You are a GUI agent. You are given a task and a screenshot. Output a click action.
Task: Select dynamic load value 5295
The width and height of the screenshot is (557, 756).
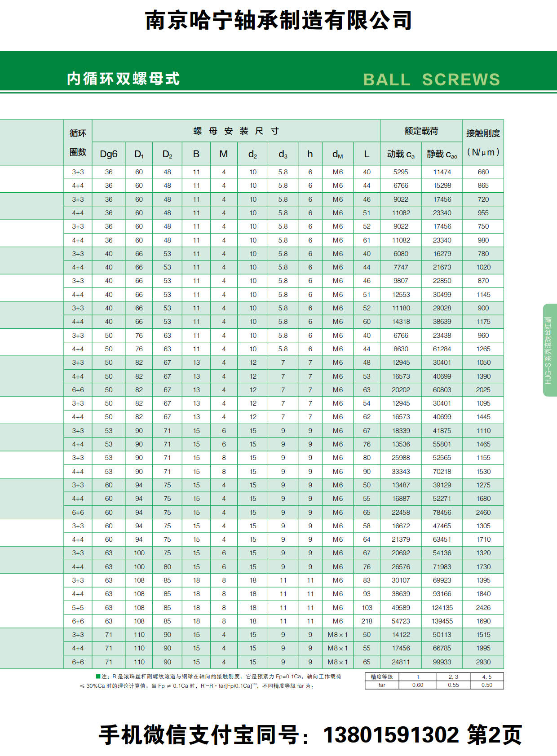pos(401,172)
